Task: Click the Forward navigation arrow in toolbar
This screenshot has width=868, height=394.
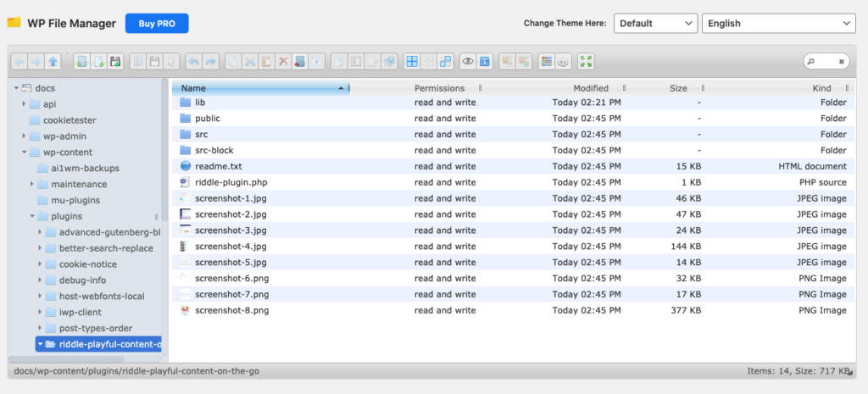Action: coord(36,61)
